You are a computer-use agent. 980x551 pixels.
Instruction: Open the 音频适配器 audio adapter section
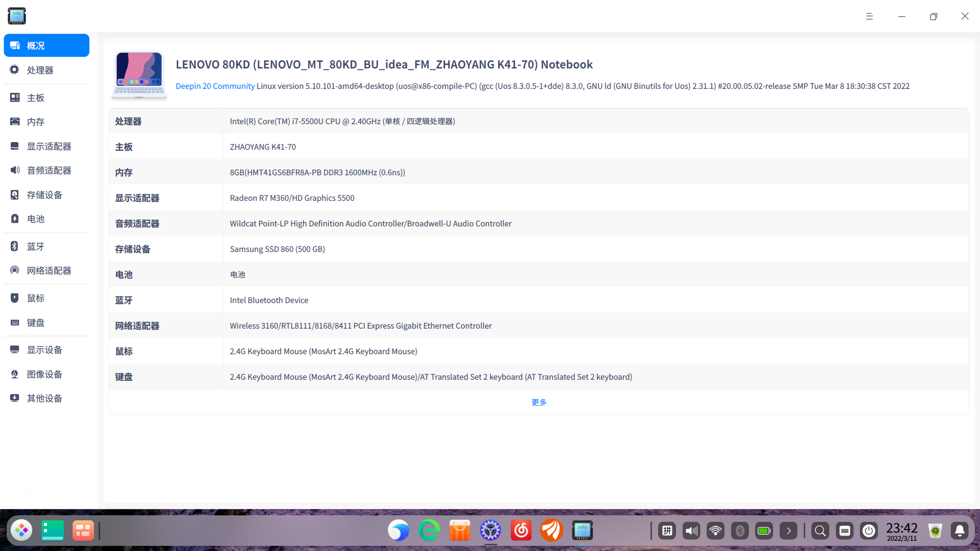46,170
